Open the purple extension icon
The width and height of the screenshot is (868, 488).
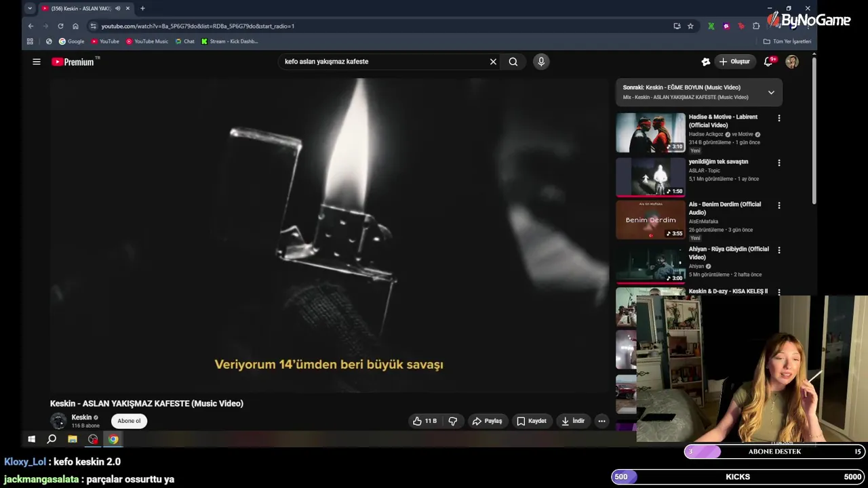726,26
